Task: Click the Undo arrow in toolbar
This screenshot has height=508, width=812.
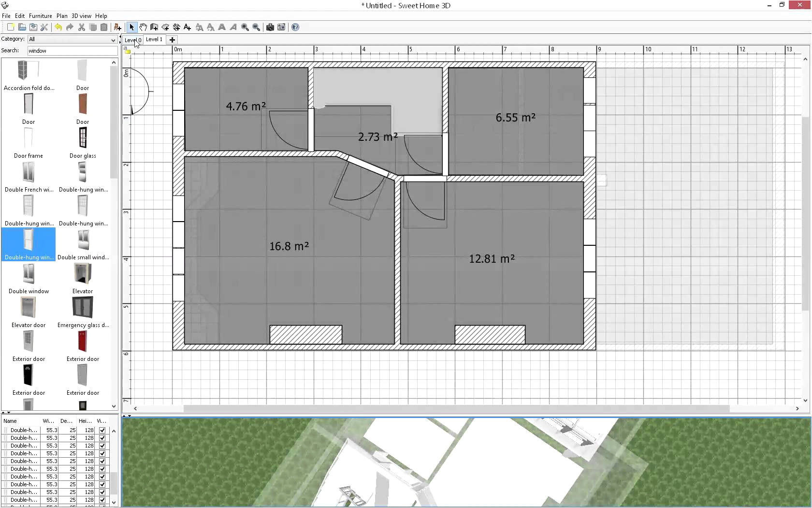Action: 58,27
